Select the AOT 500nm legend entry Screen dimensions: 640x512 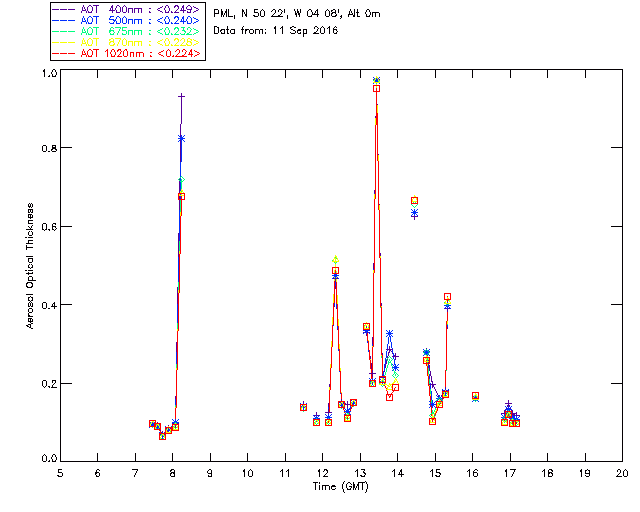pyautogui.click(x=127, y=20)
